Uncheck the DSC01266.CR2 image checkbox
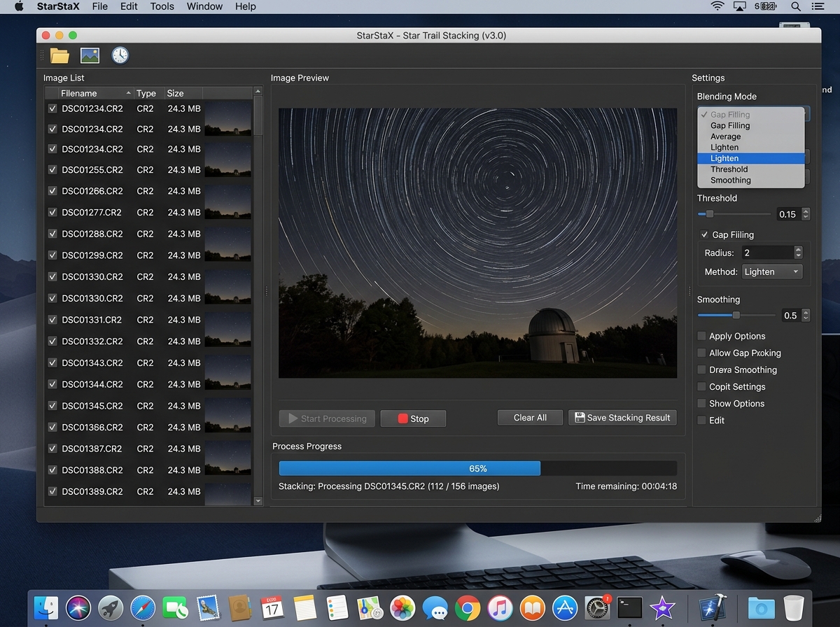 (52, 190)
